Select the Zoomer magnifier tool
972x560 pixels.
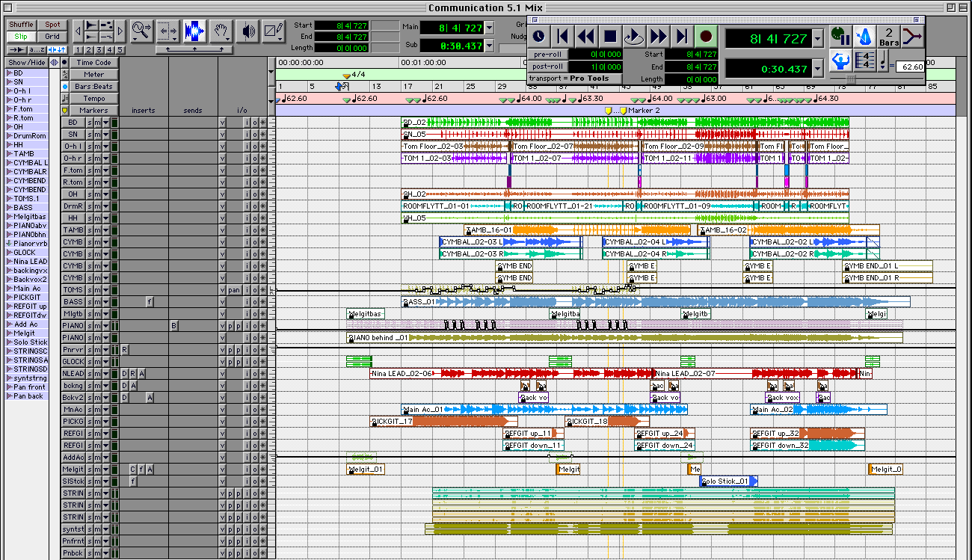tap(141, 30)
